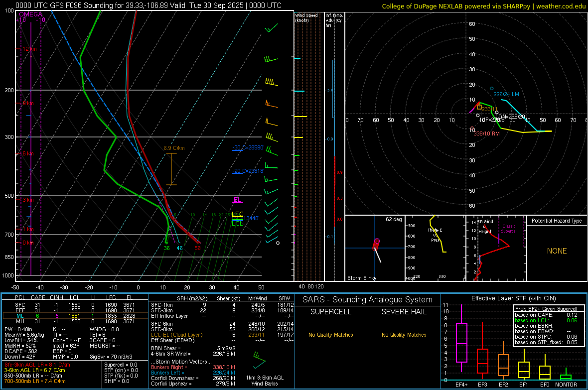This screenshot has width=588, height=390.
Task: Click the Potential Hazard Type header
Action: click(557, 221)
